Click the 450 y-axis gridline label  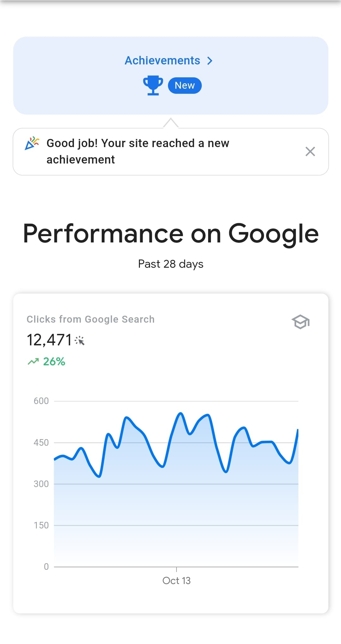click(x=41, y=443)
